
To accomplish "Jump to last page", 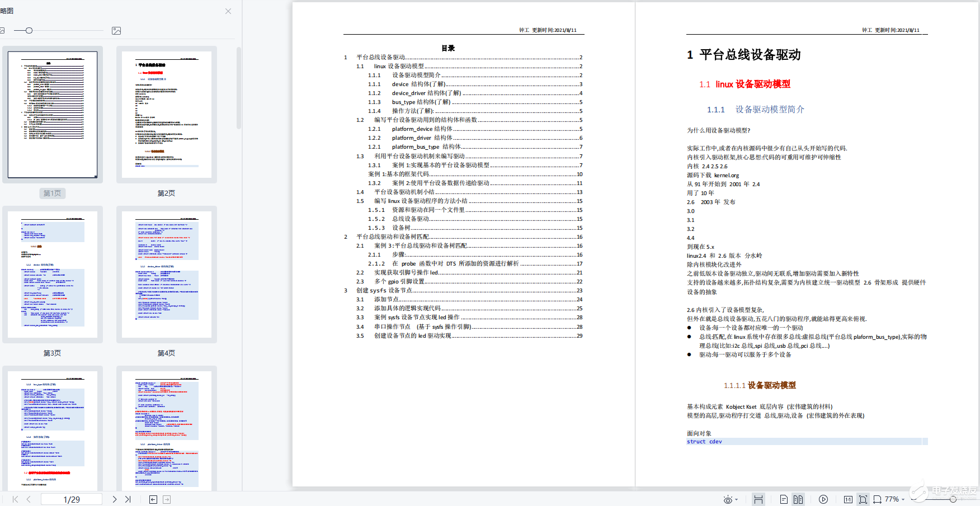I will (x=128, y=499).
